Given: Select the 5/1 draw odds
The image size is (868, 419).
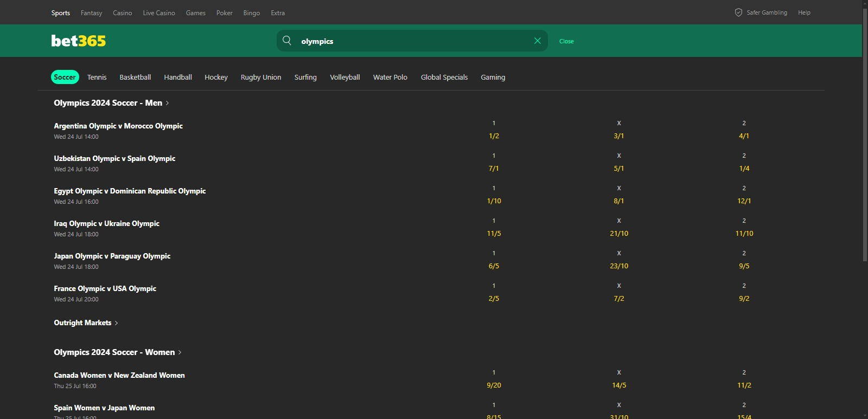Looking at the screenshot, I should [x=619, y=169].
